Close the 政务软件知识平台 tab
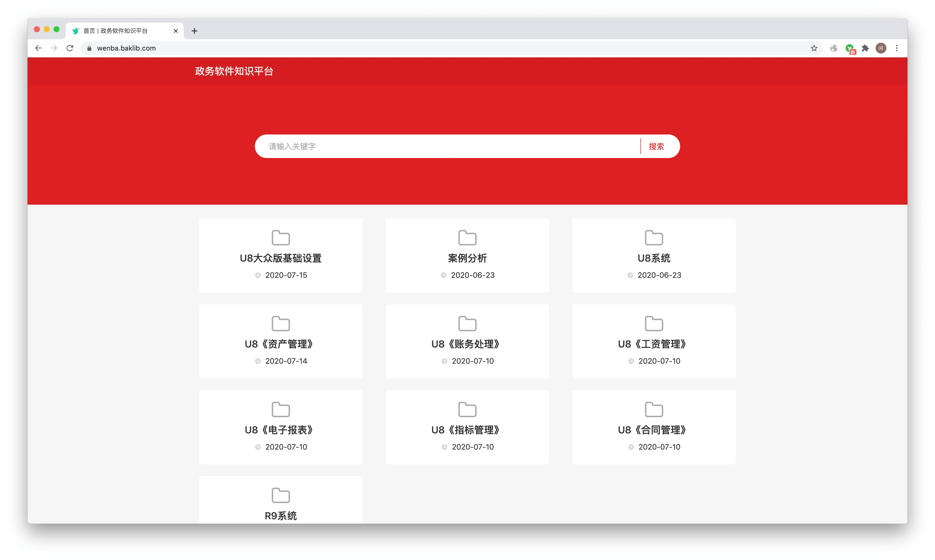Viewport: 935px width, 560px height. point(176,31)
